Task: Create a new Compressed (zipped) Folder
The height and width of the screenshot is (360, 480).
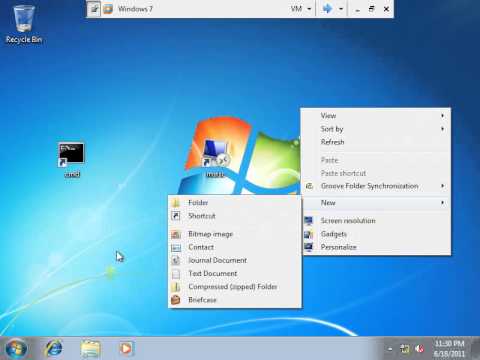Action: coord(235,287)
